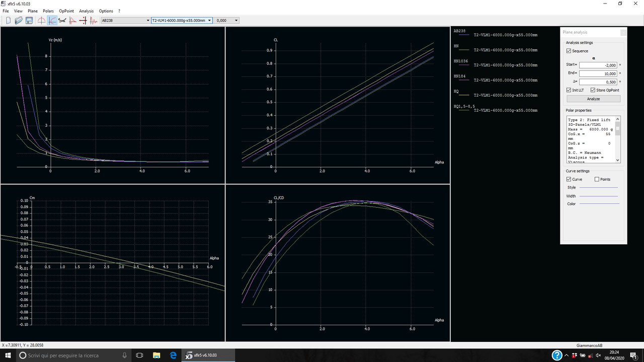Show hidden system tray icons

tap(568, 355)
